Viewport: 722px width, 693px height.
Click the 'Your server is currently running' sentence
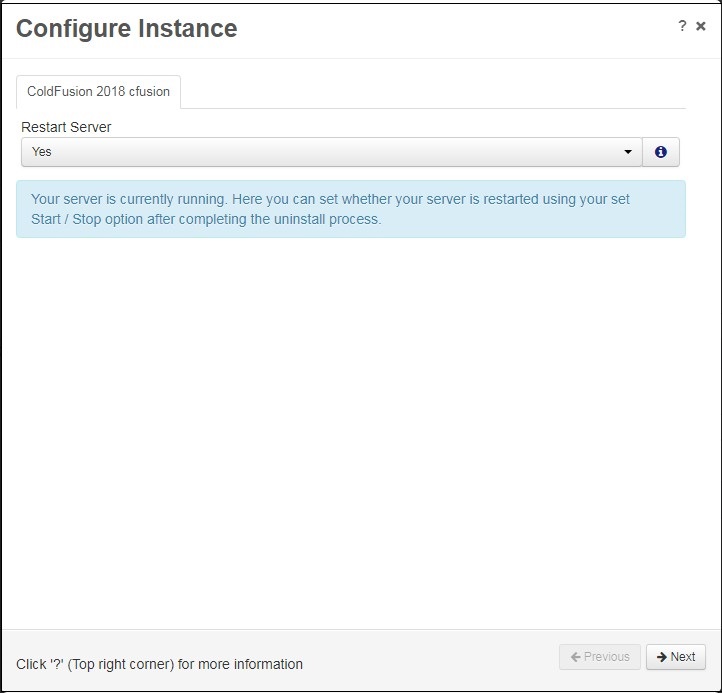coord(129,199)
